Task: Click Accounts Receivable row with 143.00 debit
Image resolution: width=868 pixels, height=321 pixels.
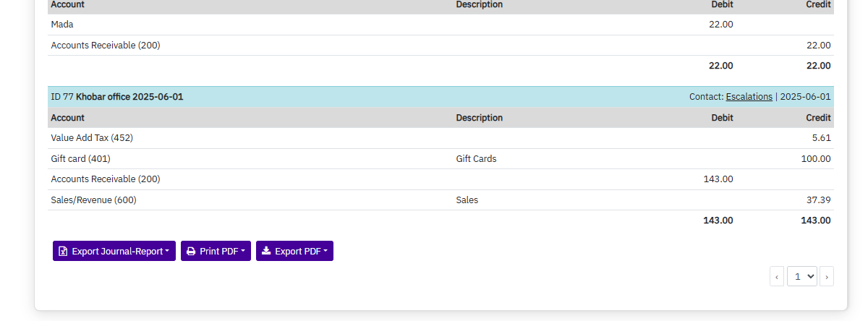Action: (106, 179)
